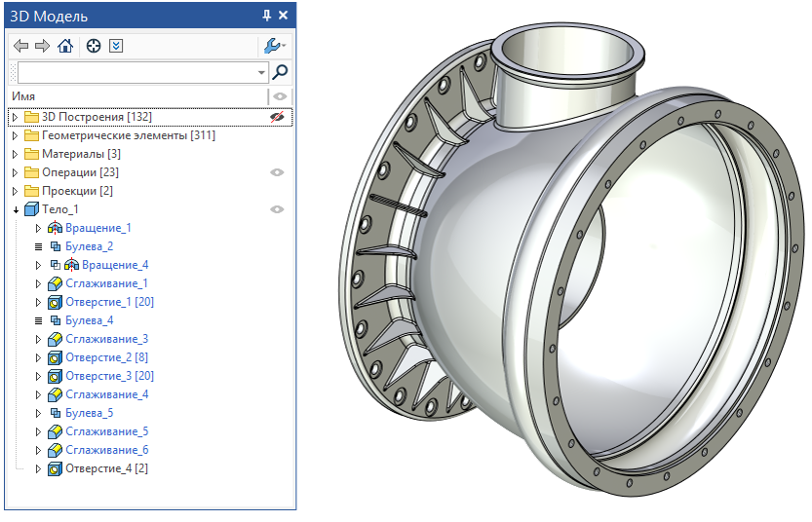Click the Тело_1 body cube icon
Image resolution: width=812 pixels, height=522 pixels.
click(32, 209)
